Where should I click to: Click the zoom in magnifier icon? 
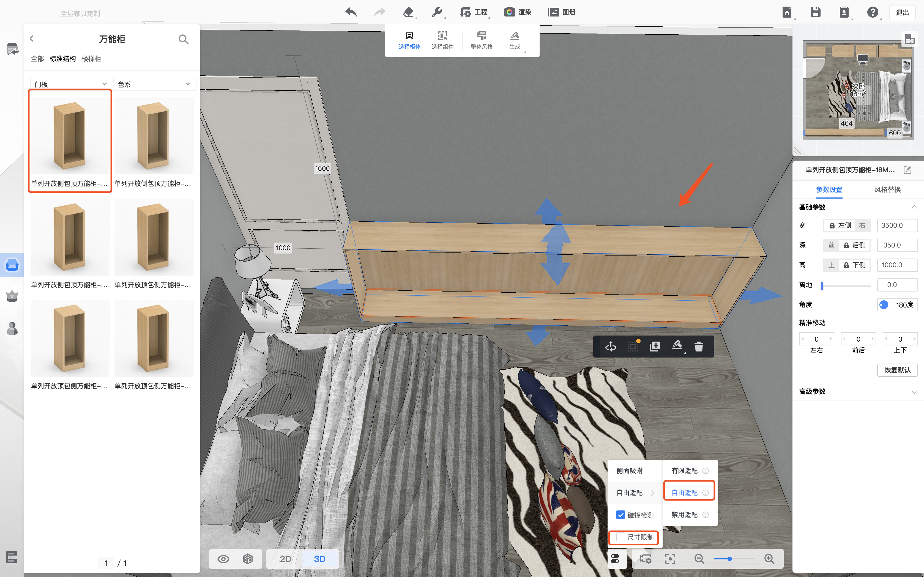click(x=769, y=559)
